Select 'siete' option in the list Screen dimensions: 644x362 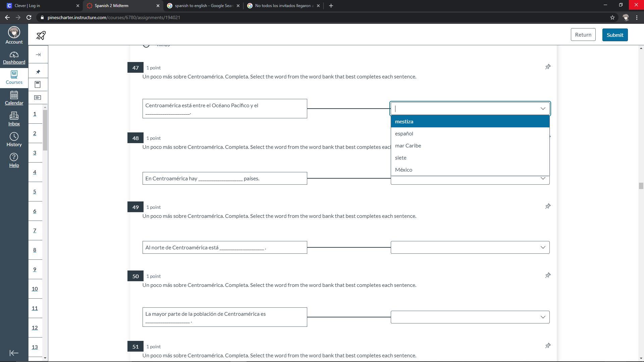pyautogui.click(x=400, y=158)
